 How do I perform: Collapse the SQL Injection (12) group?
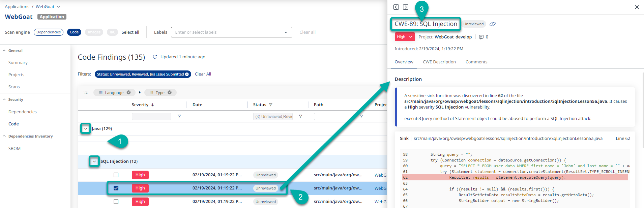tap(94, 161)
